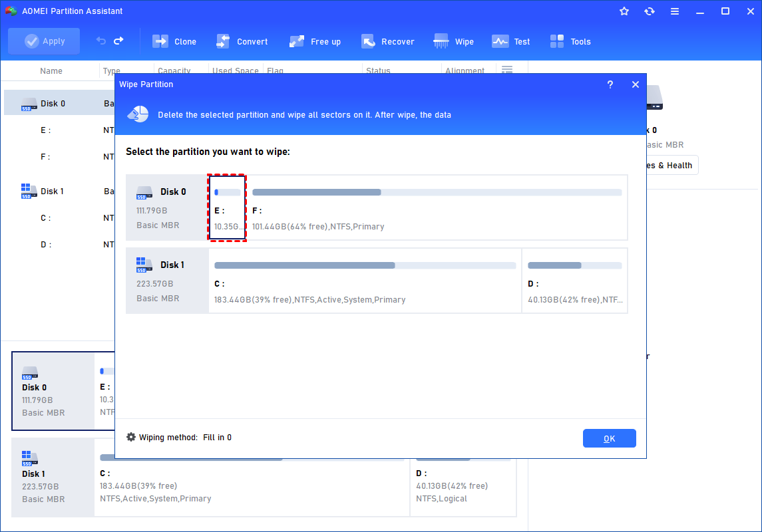The width and height of the screenshot is (762, 532).
Task: Click the refresh icon in title bar
Action: click(x=650, y=11)
